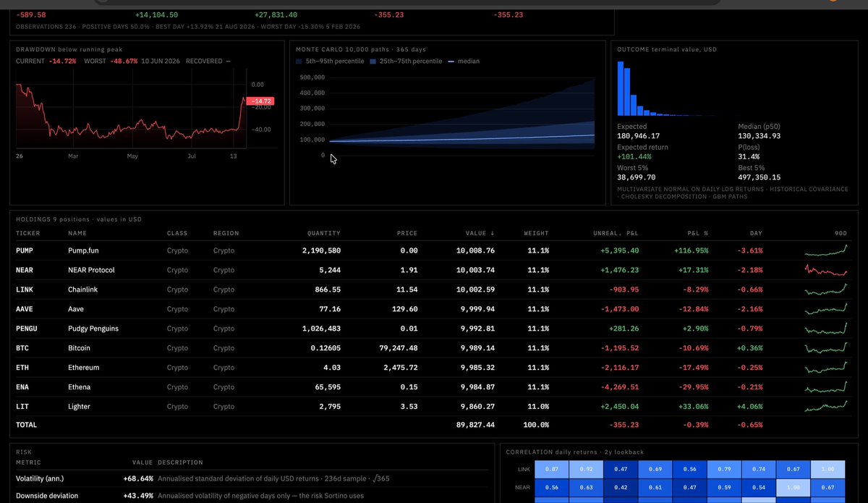Click the NEAR correlation row label
The width and height of the screenshot is (868, 503).
524,488
